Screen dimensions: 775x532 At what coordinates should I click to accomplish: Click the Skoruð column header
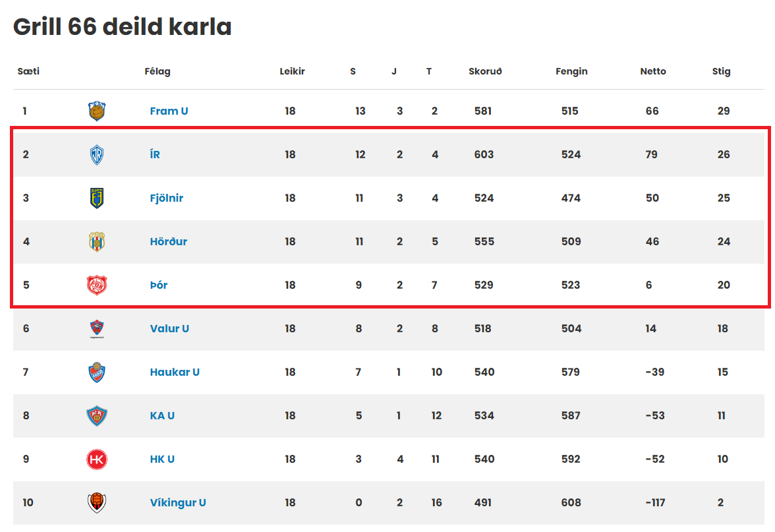(x=485, y=71)
